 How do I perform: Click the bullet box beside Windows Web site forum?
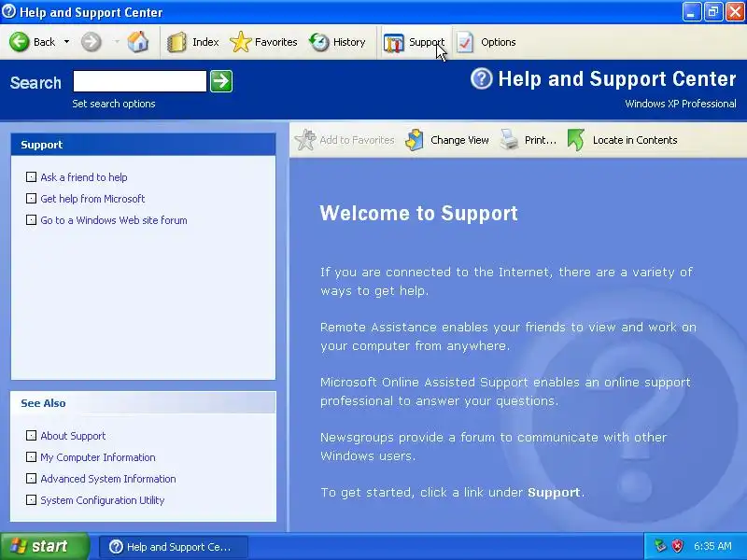(x=31, y=220)
